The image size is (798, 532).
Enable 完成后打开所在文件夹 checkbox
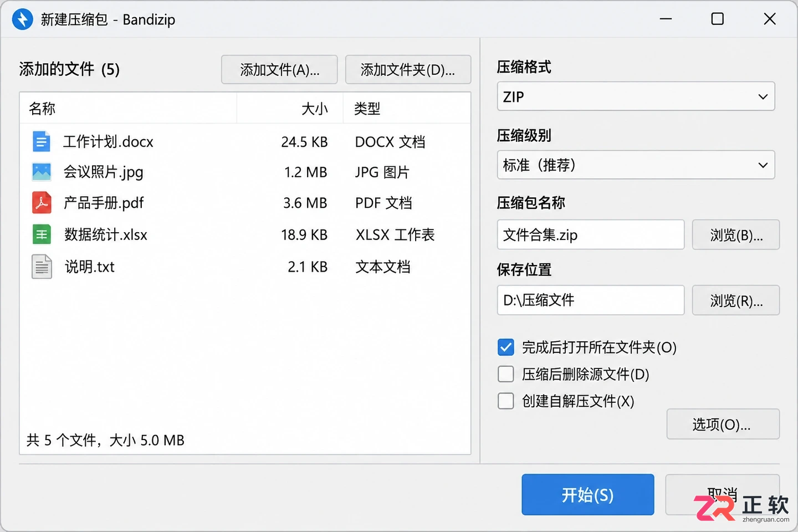pyautogui.click(x=505, y=347)
